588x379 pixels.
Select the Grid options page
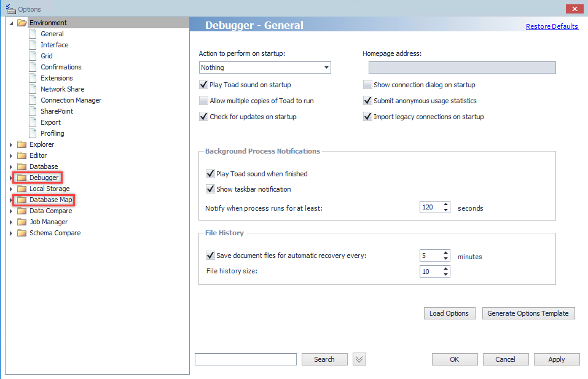pos(47,56)
